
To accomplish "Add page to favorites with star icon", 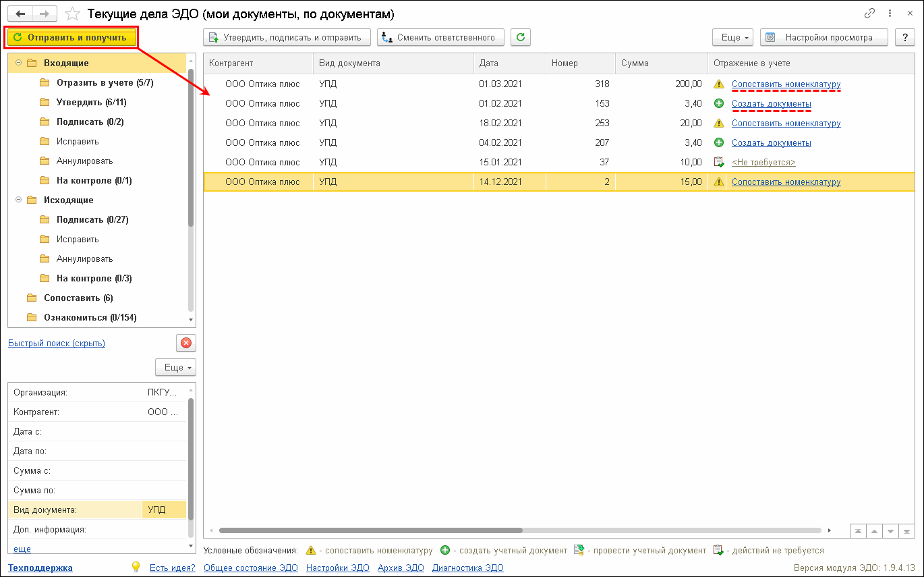I will pyautogui.click(x=72, y=13).
